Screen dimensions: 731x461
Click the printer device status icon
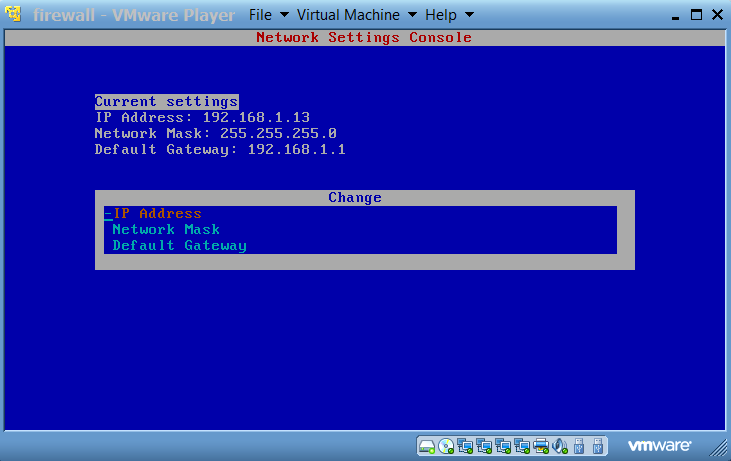[541, 445]
